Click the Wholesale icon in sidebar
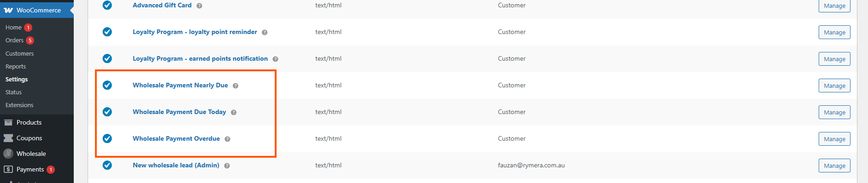The image size is (868, 183). 8,154
